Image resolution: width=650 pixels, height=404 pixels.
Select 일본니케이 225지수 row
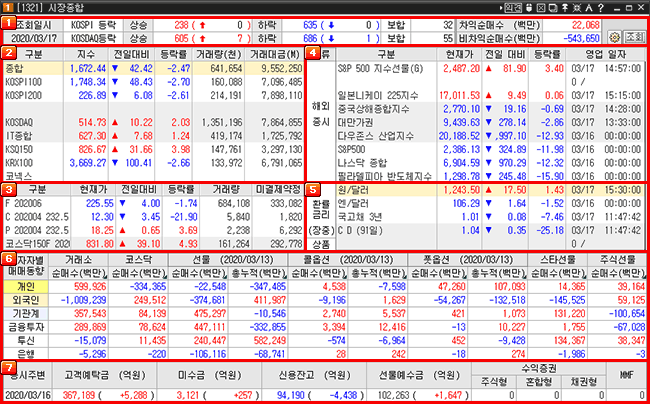tap(490, 96)
